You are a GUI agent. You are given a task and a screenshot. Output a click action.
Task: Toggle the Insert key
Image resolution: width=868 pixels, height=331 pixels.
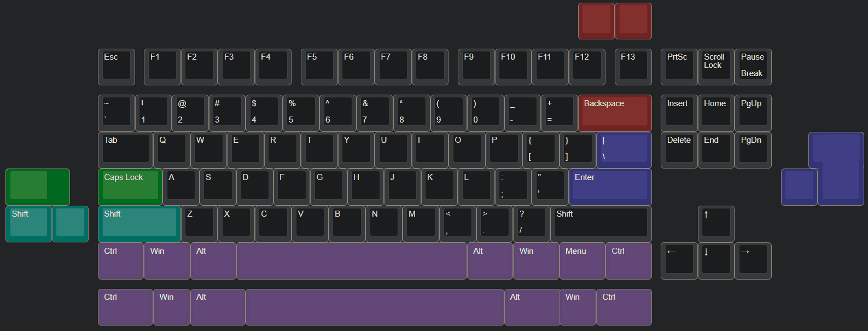point(679,112)
